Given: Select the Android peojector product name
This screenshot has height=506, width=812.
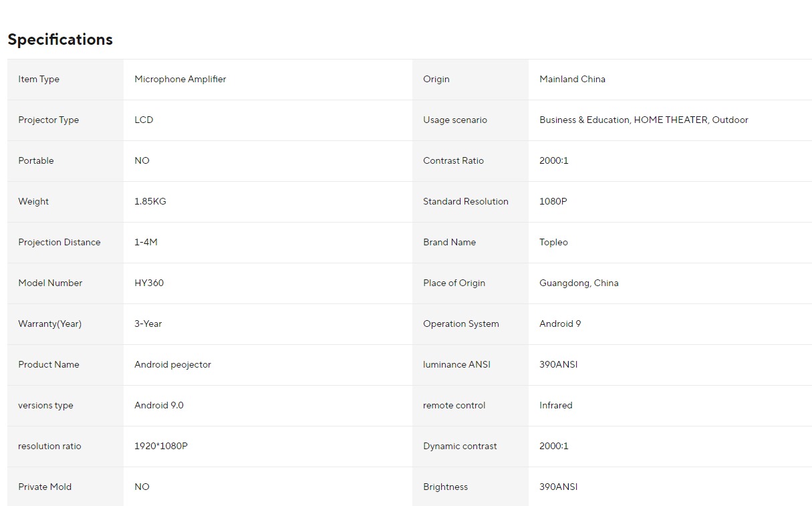Looking at the screenshot, I should tap(172, 364).
